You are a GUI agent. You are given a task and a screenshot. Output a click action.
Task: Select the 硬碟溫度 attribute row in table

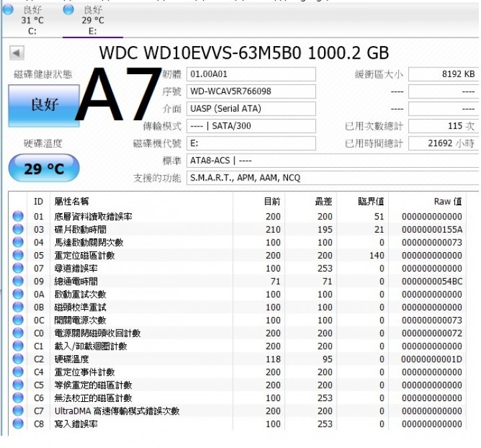tap(237, 359)
